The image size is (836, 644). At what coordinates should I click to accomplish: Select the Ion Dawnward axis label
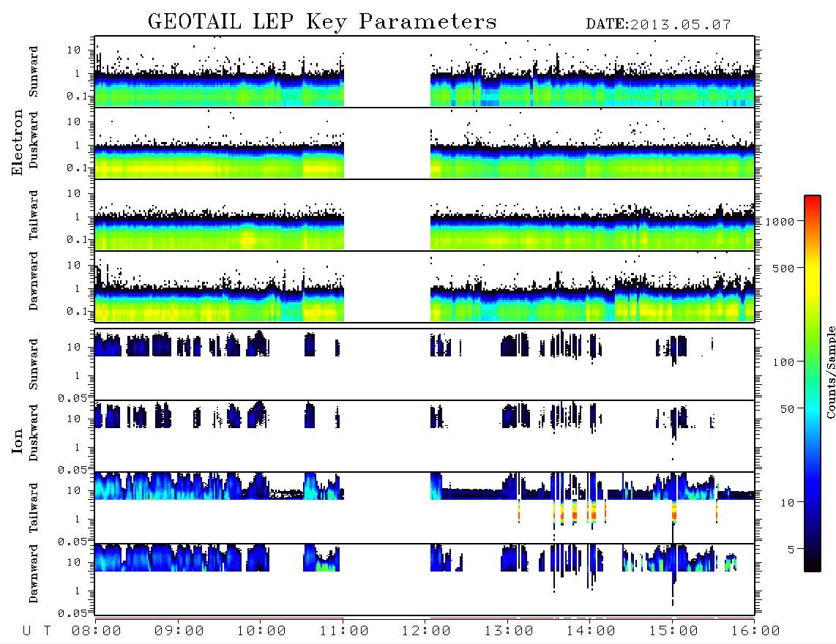click(34, 574)
